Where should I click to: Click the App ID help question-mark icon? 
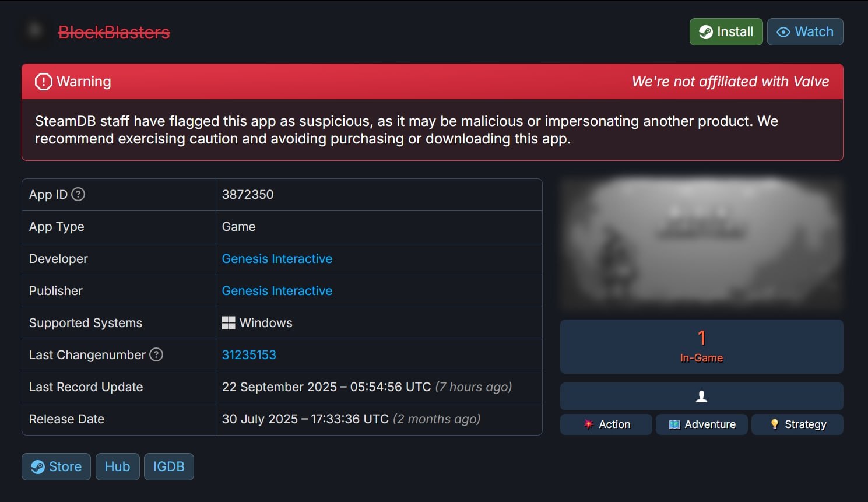point(78,194)
